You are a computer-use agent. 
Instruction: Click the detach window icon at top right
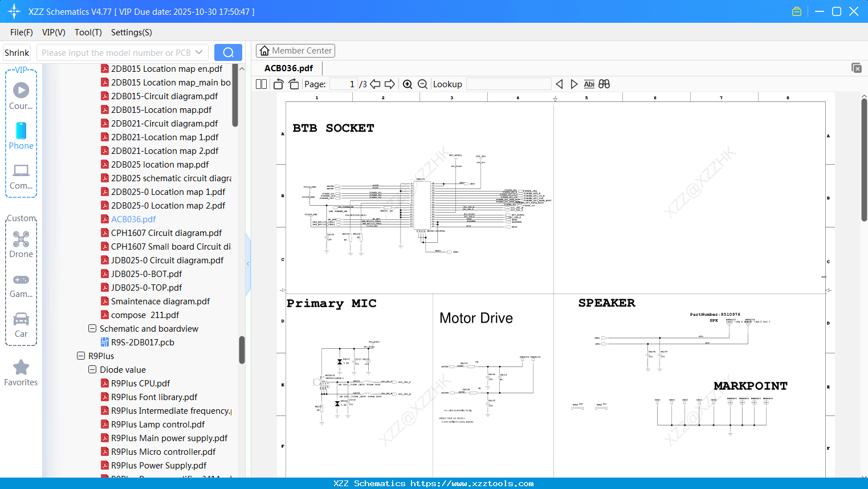(x=856, y=68)
